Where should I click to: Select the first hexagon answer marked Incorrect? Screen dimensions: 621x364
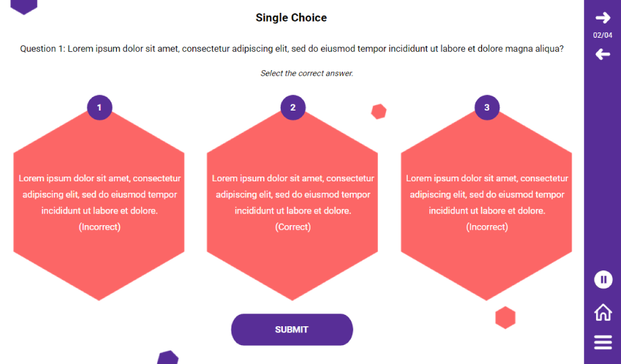coord(99,202)
